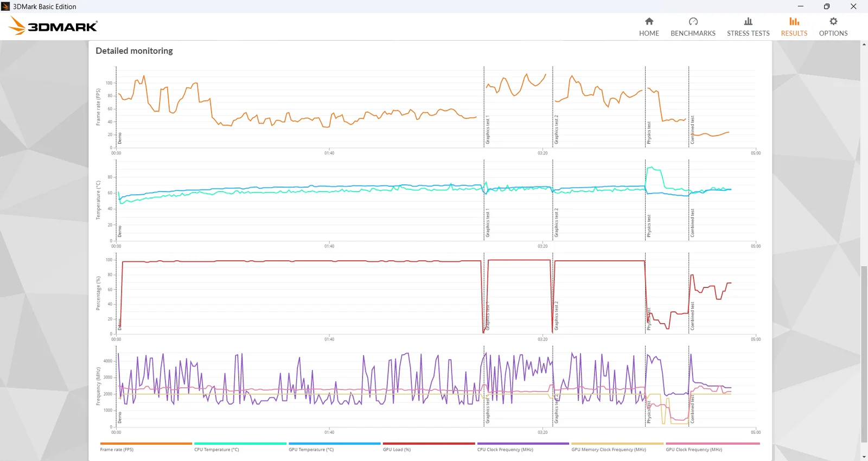The image size is (868, 461).
Task: Select Graphics test 1 marker in Frame rate chart
Action: point(487,130)
